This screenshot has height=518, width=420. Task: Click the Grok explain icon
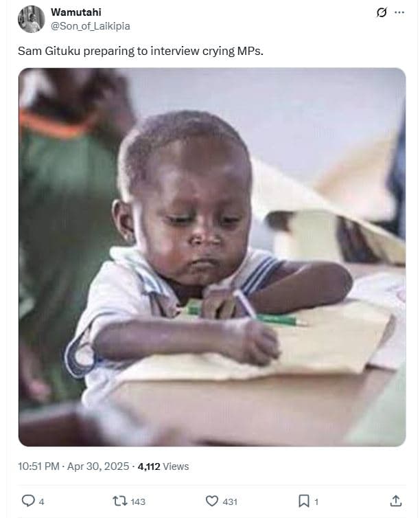(x=382, y=12)
